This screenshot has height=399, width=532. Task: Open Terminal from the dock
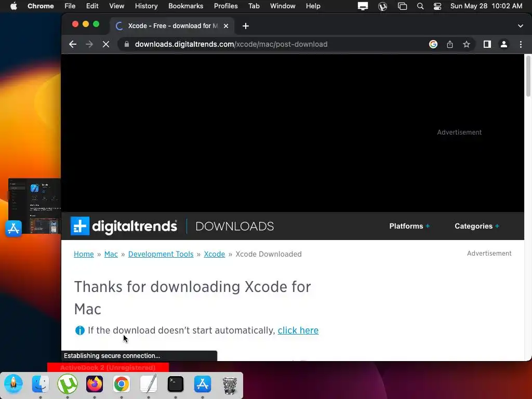pyautogui.click(x=176, y=384)
